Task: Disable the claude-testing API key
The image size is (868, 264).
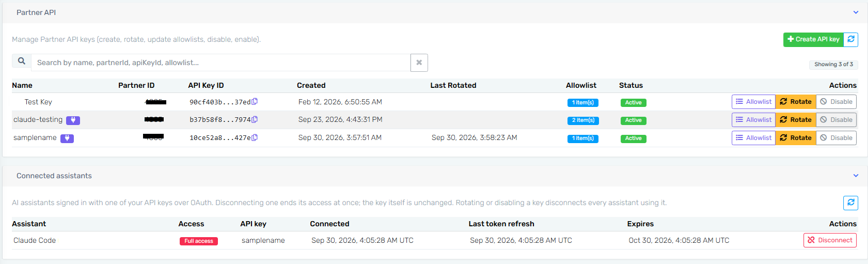Action: coord(837,120)
